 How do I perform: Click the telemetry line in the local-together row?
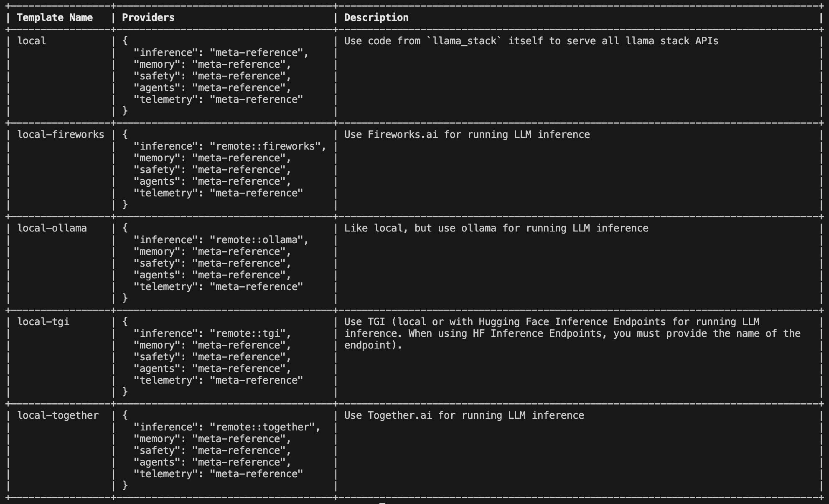point(218,474)
